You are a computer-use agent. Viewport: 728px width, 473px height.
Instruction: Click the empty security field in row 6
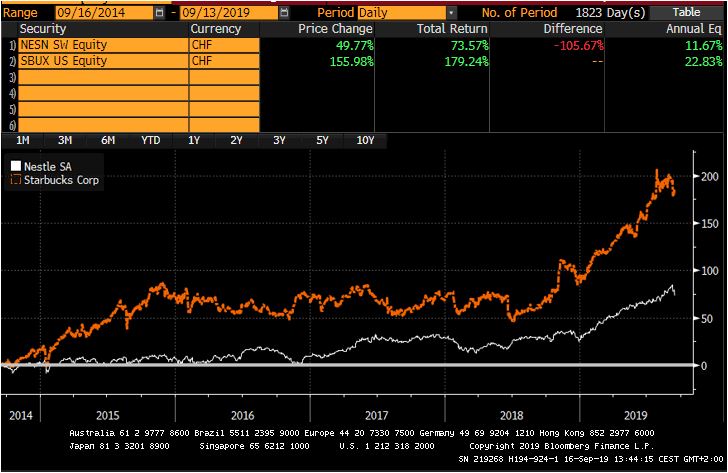[103, 125]
